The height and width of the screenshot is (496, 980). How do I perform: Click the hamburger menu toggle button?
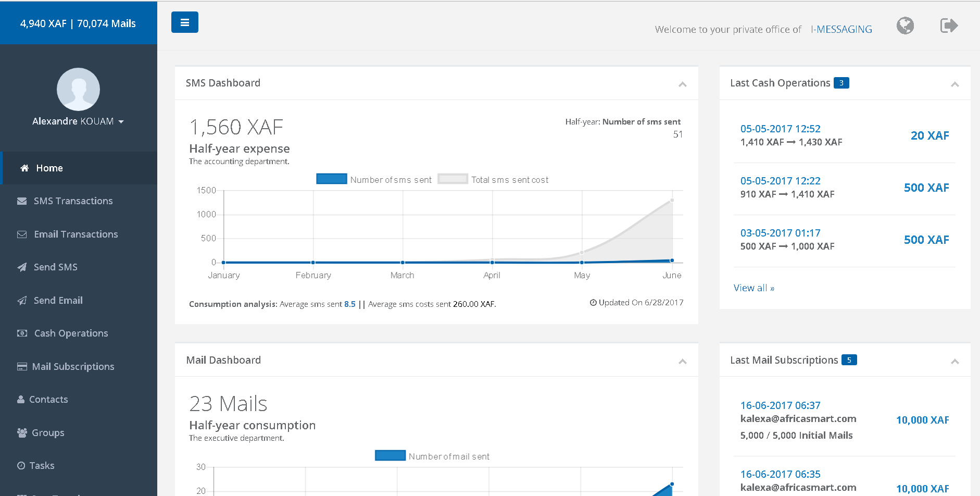pos(184,22)
